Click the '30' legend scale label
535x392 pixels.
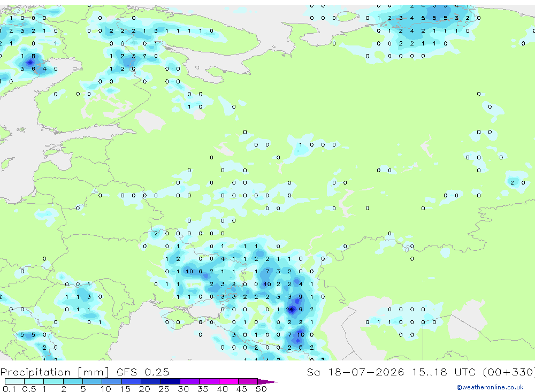coord(184,389)
